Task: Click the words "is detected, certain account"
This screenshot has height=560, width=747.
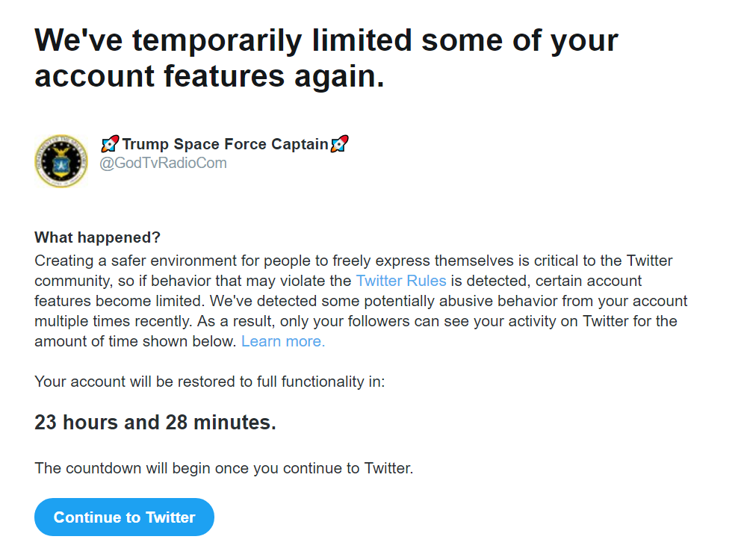Action: (547, 281)
